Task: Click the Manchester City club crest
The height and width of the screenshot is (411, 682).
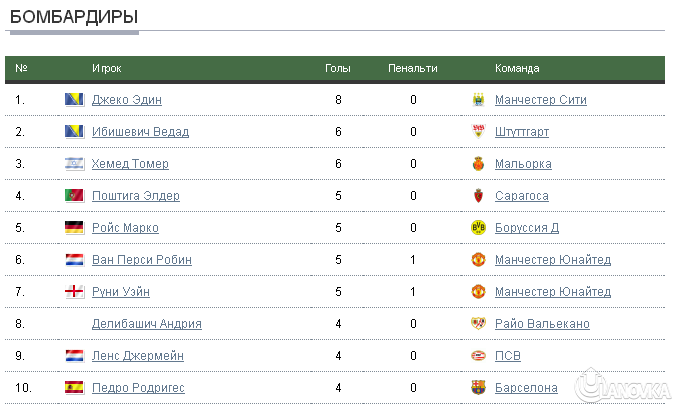Action: pos(478,100)
